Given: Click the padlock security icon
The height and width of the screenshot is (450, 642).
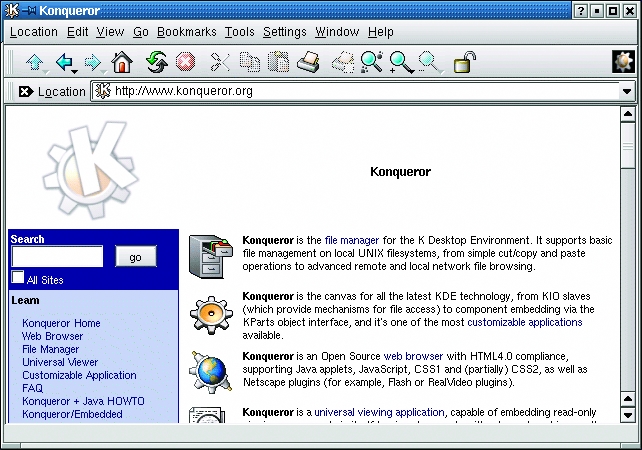Looking at the screenshot, I should tap(464, 63).
